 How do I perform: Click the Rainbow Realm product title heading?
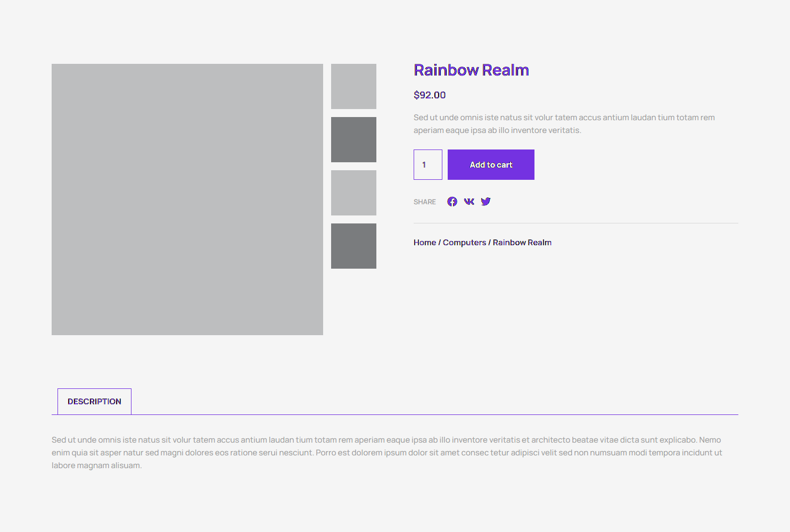pos(471,70)
